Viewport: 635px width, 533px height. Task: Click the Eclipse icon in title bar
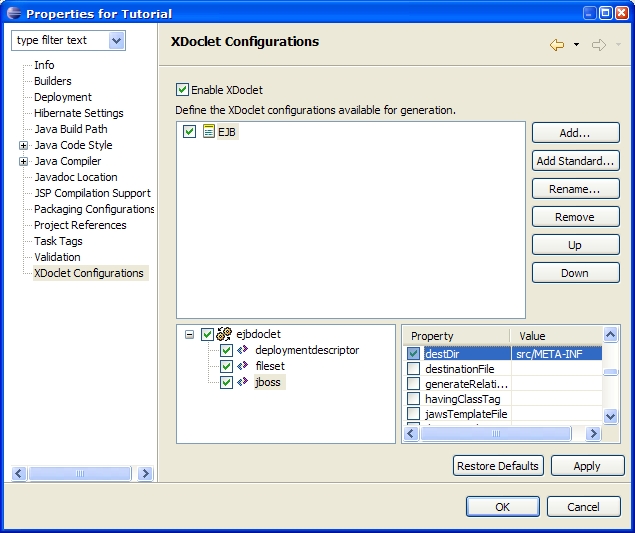pyautogui.click(x=12, y=13)
